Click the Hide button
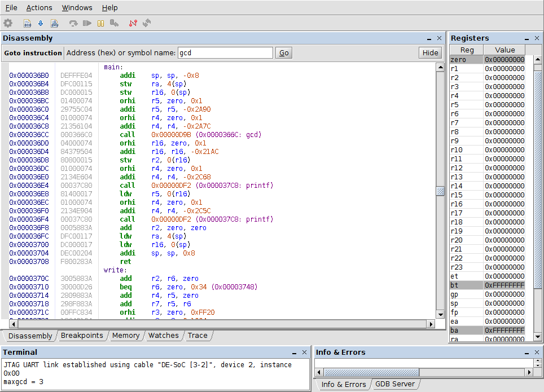The height and width of the screenshot is (392, 544). [430, 52]
